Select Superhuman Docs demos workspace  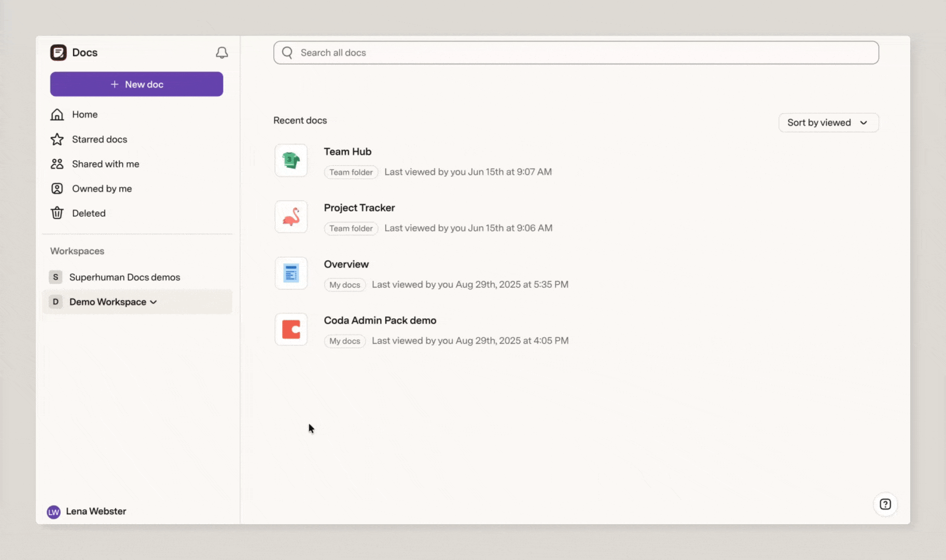click(125, 277)
